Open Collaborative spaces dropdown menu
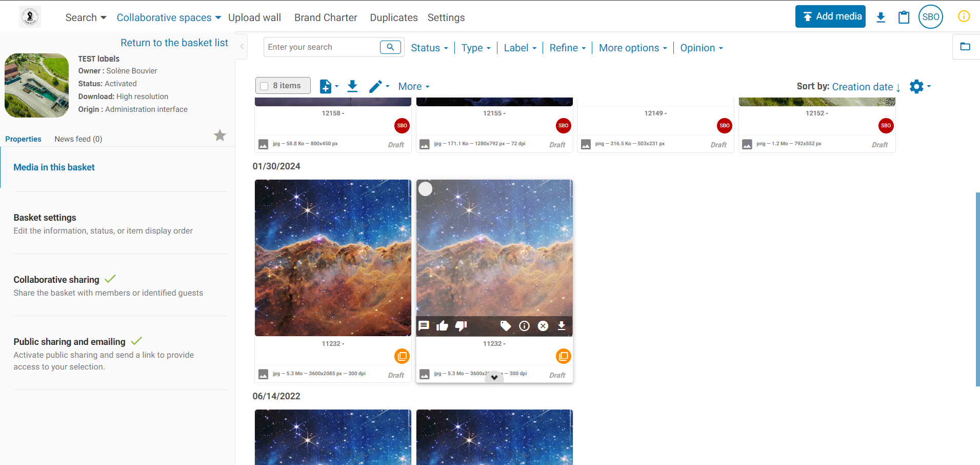This screenshot has height=465, width=980. pyautogui.click(x=169, y=17)
